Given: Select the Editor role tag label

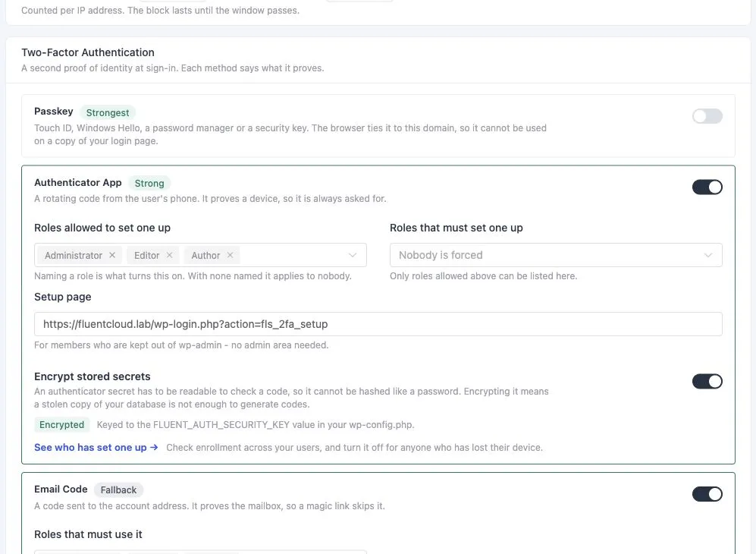Looking at the screenshot, I should [147, 255].
